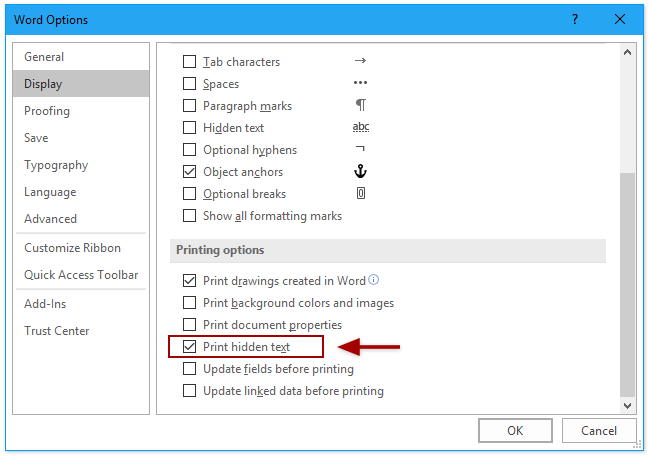
Task: Toggle Print background colors and images
Action: 190,303
